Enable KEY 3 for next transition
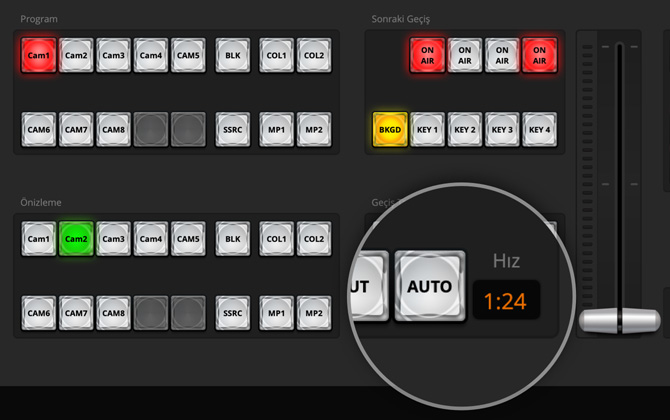670x420 pixels. (502, 129)
